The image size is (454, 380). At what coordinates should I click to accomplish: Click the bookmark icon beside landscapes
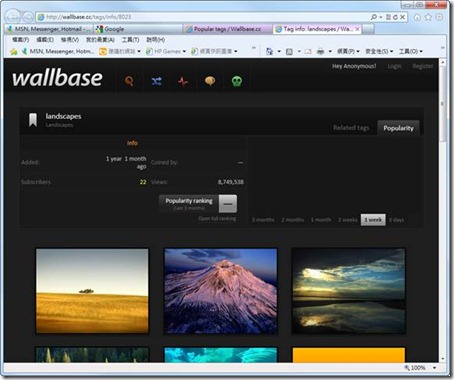click(33, 120)
